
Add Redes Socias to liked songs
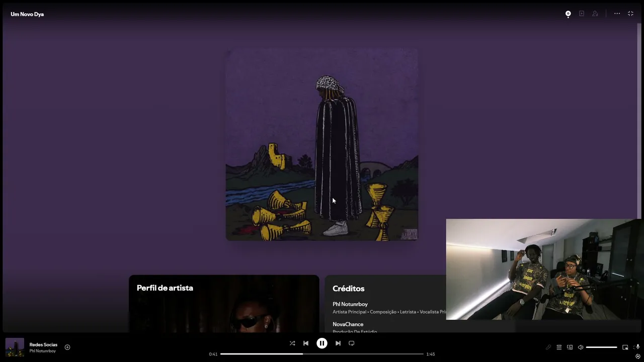67,347
